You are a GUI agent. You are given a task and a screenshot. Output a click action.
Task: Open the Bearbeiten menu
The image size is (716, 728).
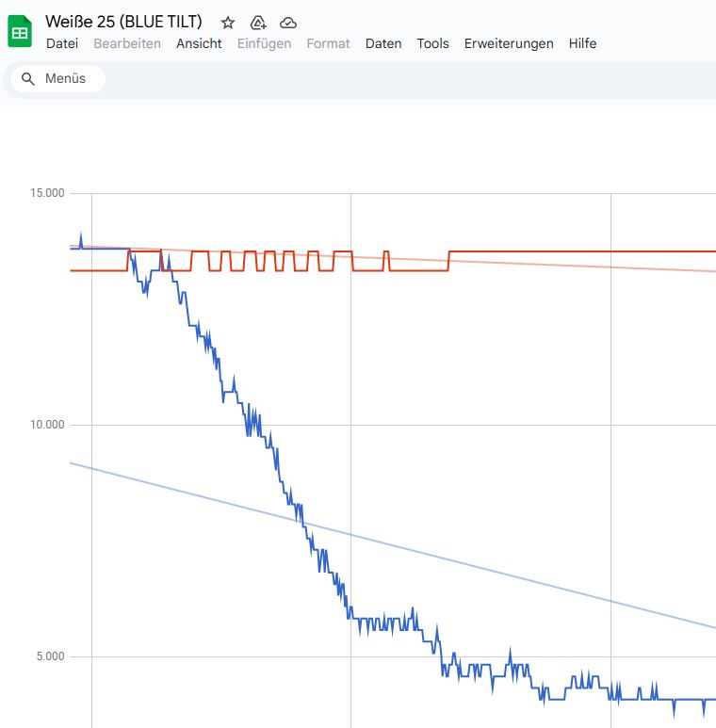[127, 43]
